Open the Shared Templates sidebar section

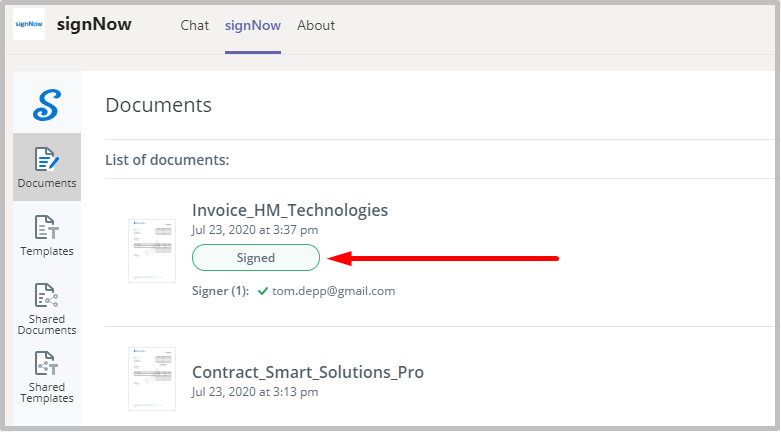pyautogui.click(x=47, y=377)
